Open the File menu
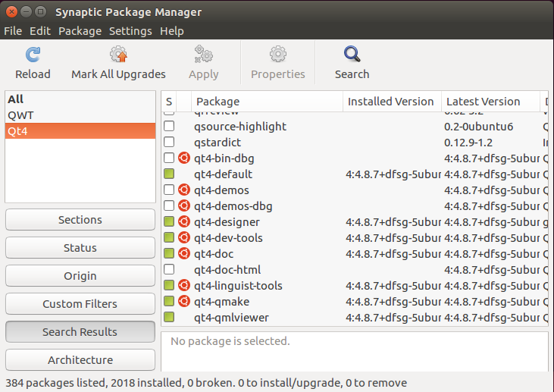This screenshot has width=554, height=392. click(x=13, y=31)
